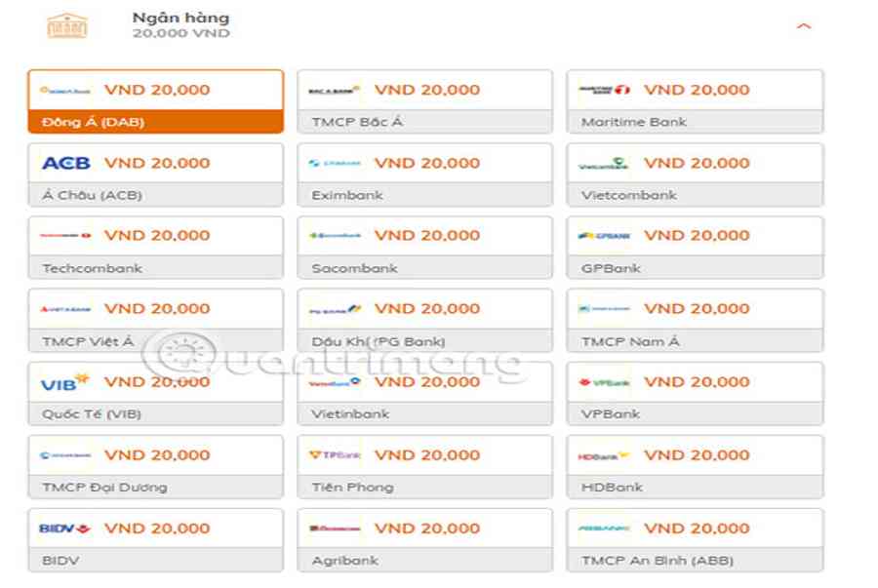Screen dimensions: 878x588
Task: Click VND 20,000 in the Đông Á card
Action: coord(157,90)
